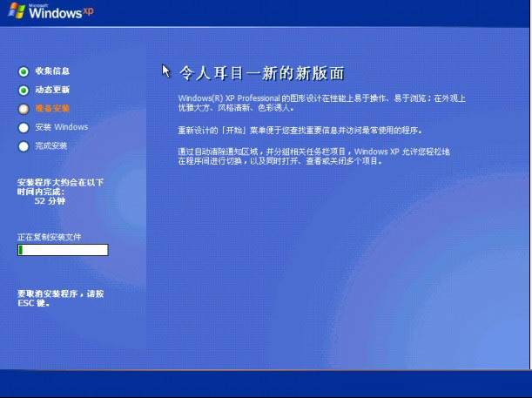The height and width of the screenshot is (398, 532).
Task: Click the paragraph about the redesigned 开始 menu
Action: coord(300,130)
